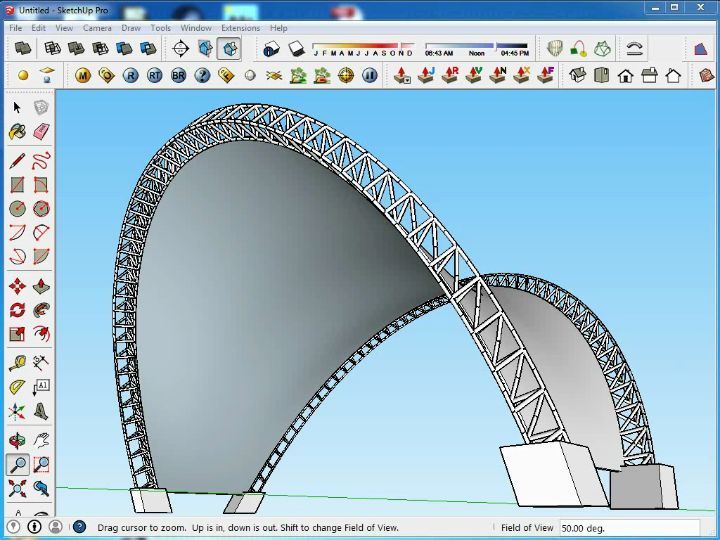Select the Axes tool

point(17,411)
